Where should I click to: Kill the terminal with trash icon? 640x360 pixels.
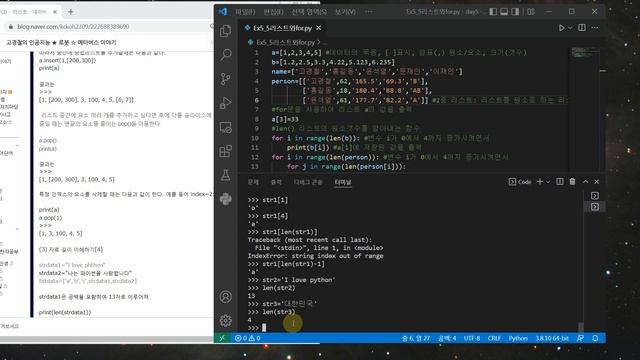[572, 182]
